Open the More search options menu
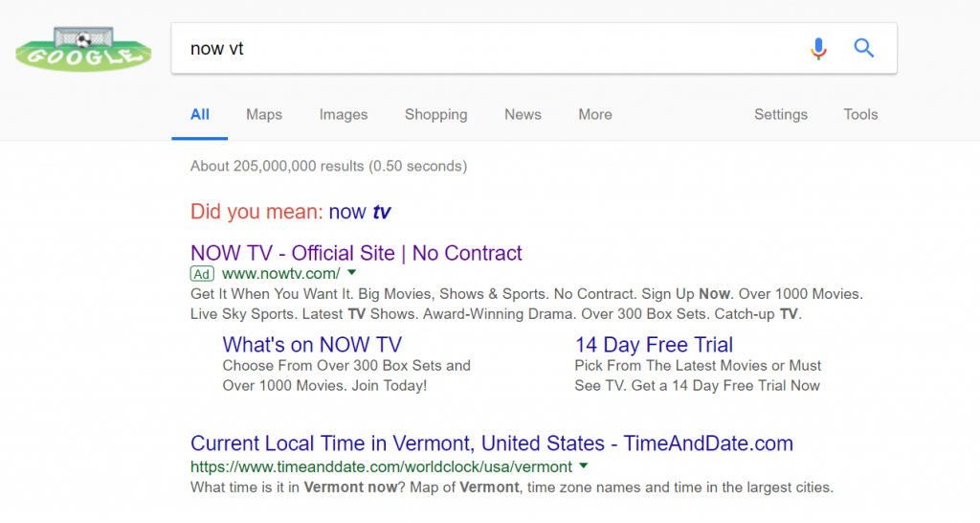The image size is (980, 523). [595, 115]
